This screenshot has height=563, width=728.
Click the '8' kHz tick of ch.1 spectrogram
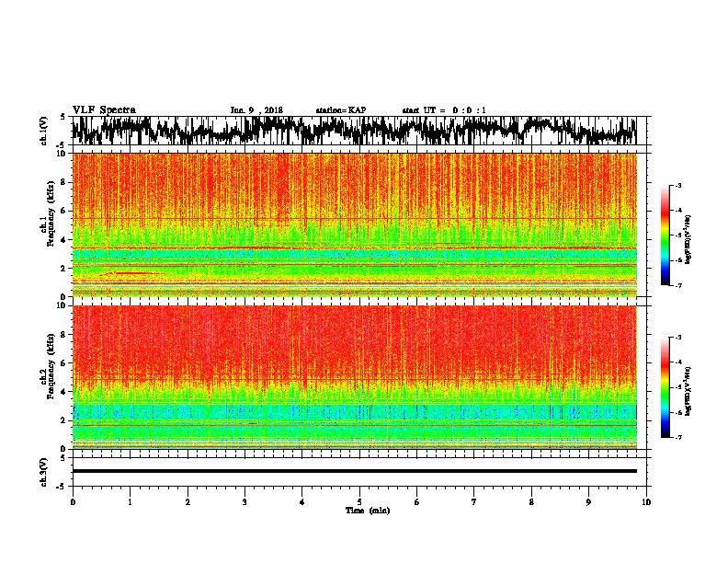[63, 182]
